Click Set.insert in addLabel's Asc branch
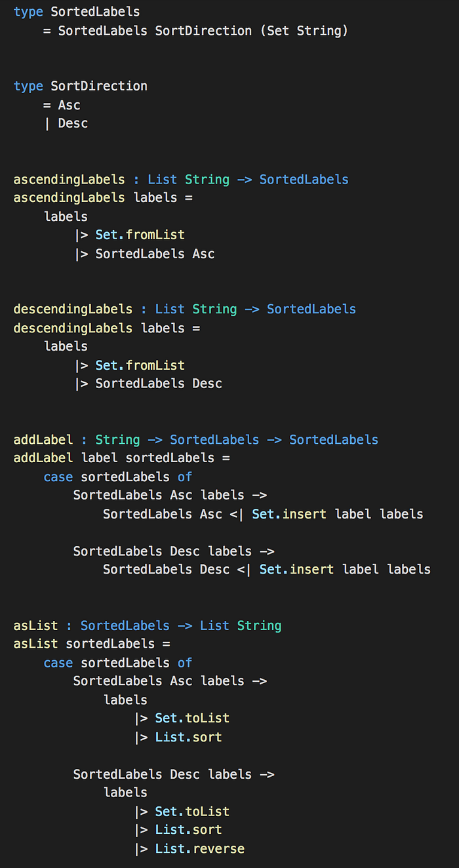Screen dimensions: 459x868 coord(289,514)
